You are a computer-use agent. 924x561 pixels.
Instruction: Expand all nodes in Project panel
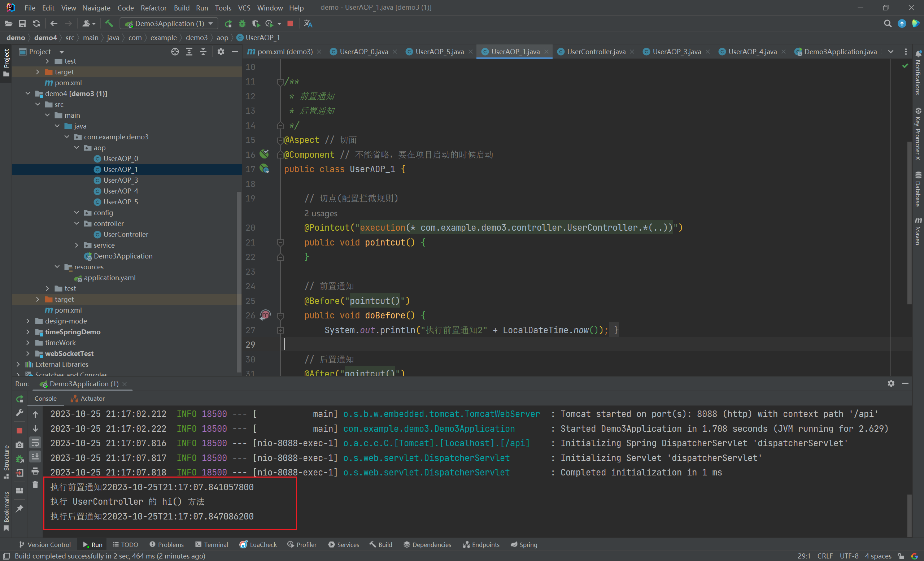tap(189, 52)
